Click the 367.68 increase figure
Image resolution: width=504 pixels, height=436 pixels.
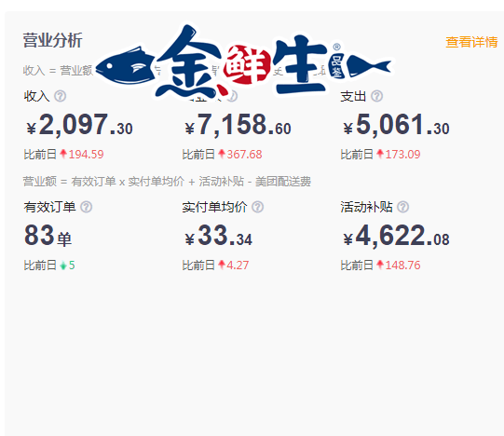(245, 155)
